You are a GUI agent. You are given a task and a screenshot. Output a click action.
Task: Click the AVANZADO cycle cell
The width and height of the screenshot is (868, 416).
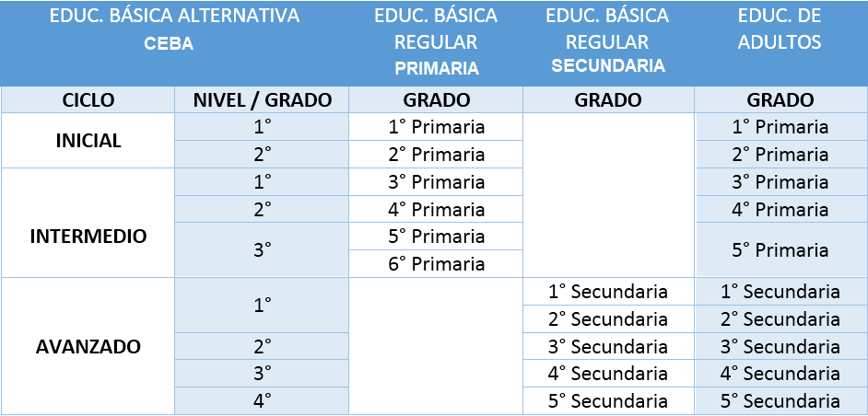tap(88, 347)
